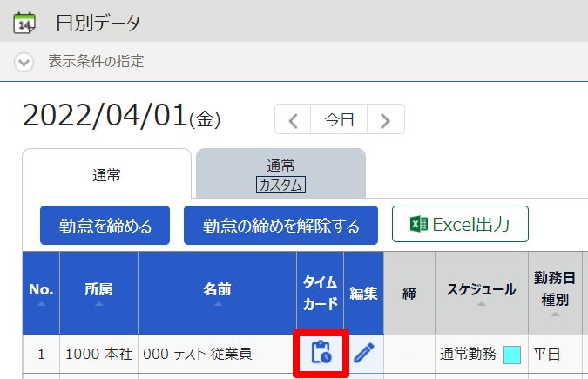
Task: Select the 000 テスト 従業員 name cell
Action: point(217,354)
